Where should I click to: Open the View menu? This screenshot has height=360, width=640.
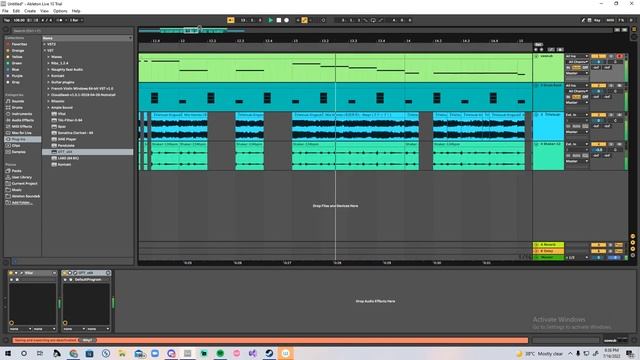coord(44,11)
